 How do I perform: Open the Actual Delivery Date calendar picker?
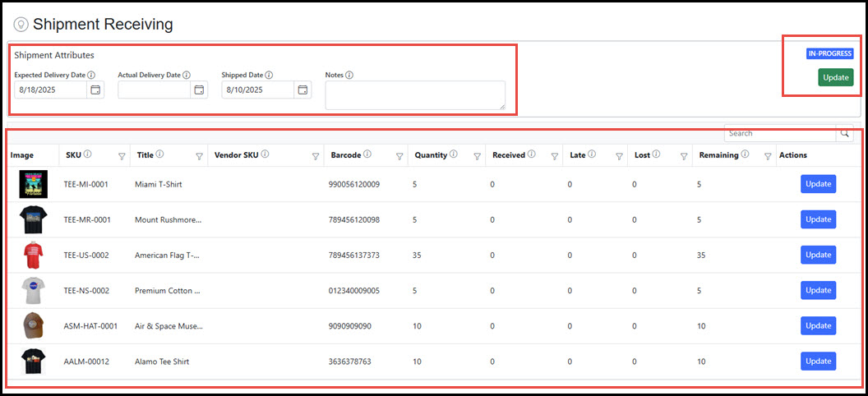[x=199, y=90]
